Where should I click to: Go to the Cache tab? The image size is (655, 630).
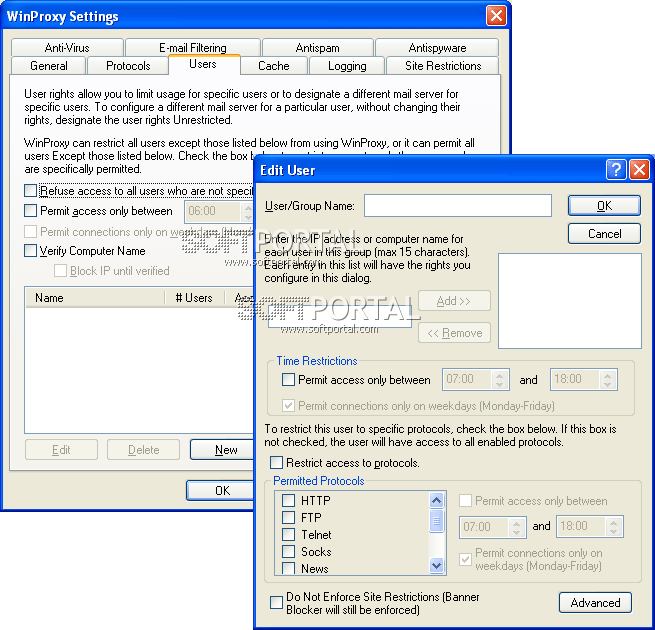(274, 66)
